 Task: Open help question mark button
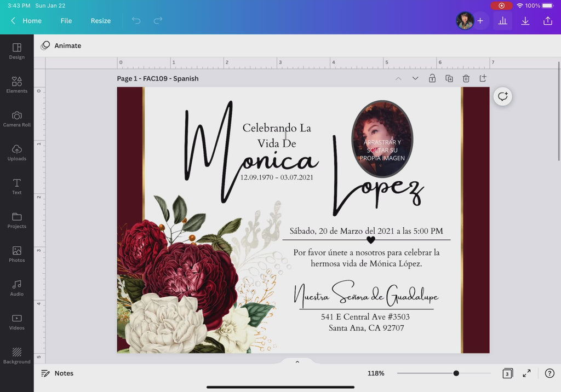[549, 373]
